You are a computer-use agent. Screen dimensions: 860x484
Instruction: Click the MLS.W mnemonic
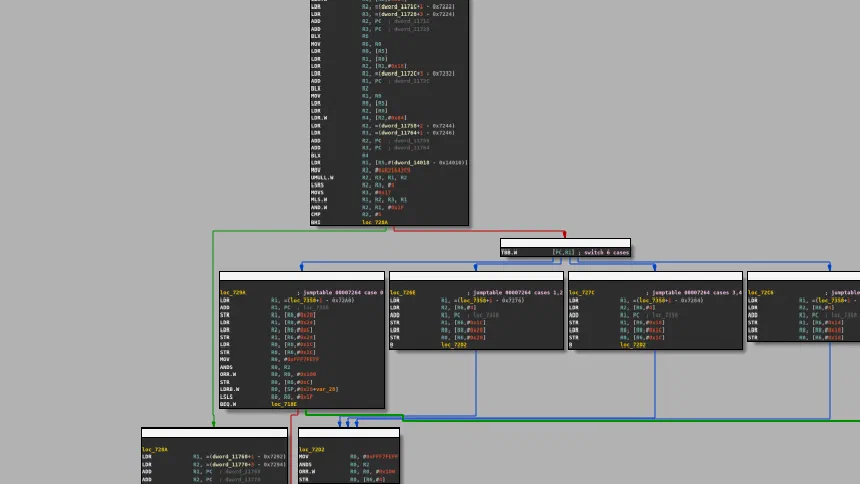click(319, 200)
